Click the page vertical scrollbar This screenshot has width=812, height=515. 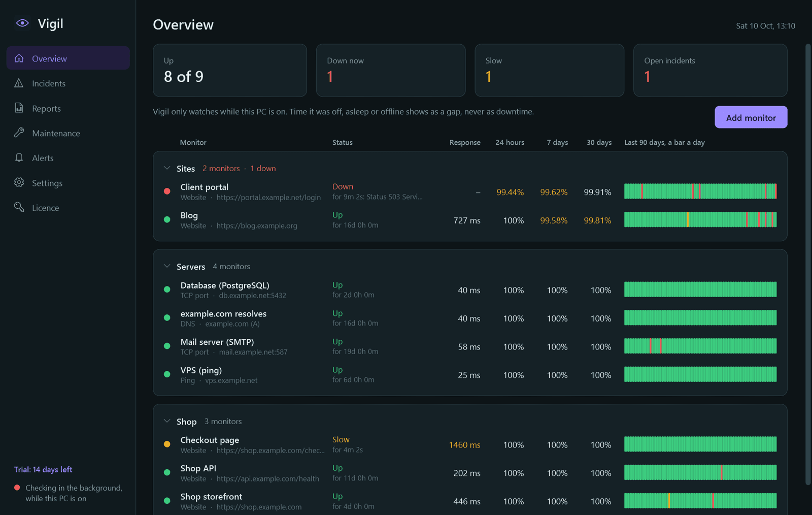[x=808, y=264]
